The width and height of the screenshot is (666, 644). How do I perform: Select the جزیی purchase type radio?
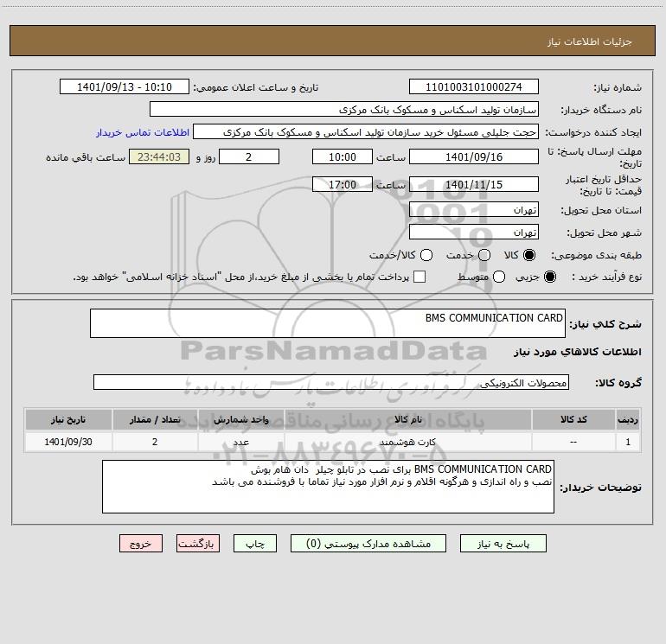(x=549, y=277)
